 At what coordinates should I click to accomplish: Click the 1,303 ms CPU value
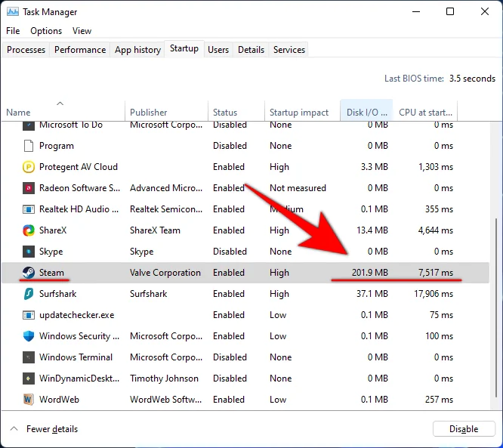coord(436,167)
